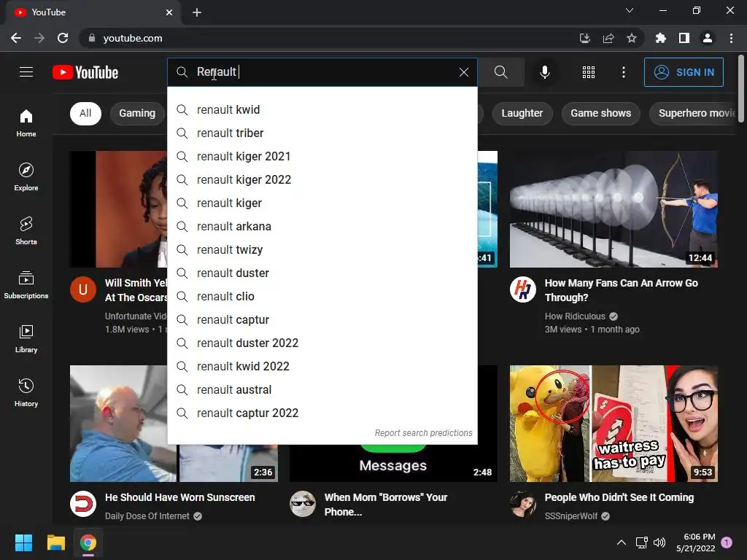Select the 'renault arkana' suggestion
747x560 pixels.
(x=322, y=226)
